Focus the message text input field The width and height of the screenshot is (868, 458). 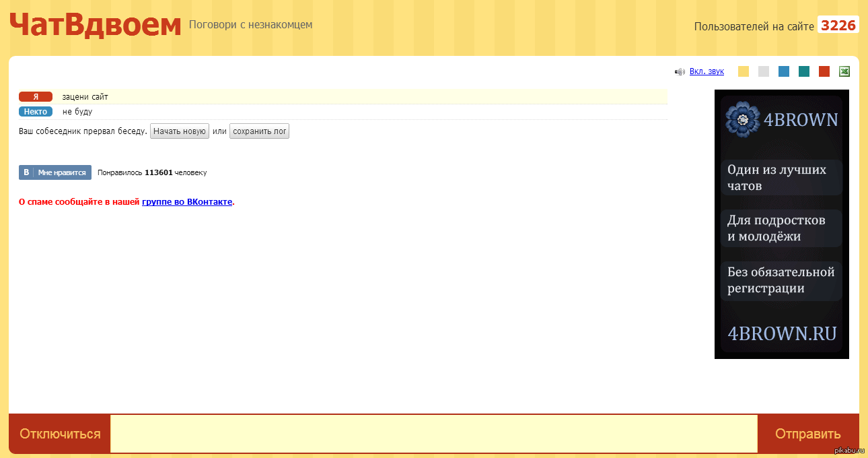[x=434, y=434]
